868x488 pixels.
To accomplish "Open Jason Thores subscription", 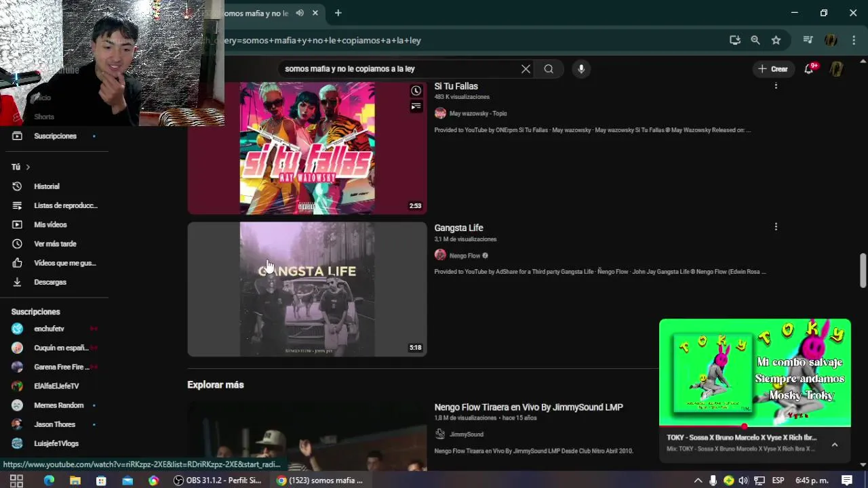I will [54, 424].
